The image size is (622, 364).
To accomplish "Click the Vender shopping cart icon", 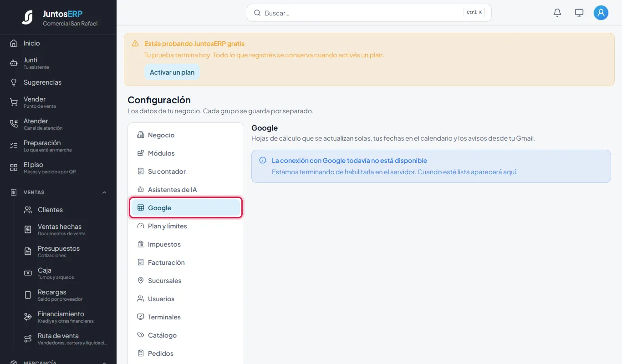I will [x=14, y=102].
